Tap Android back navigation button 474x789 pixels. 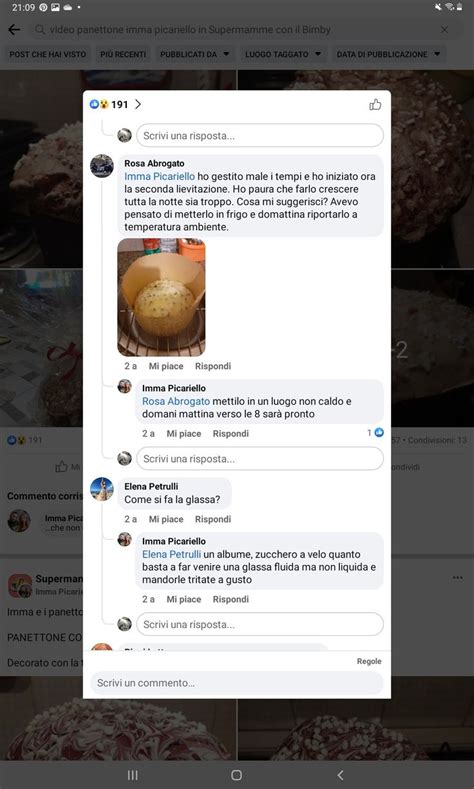pyautogui.click(x=340, y=775)
